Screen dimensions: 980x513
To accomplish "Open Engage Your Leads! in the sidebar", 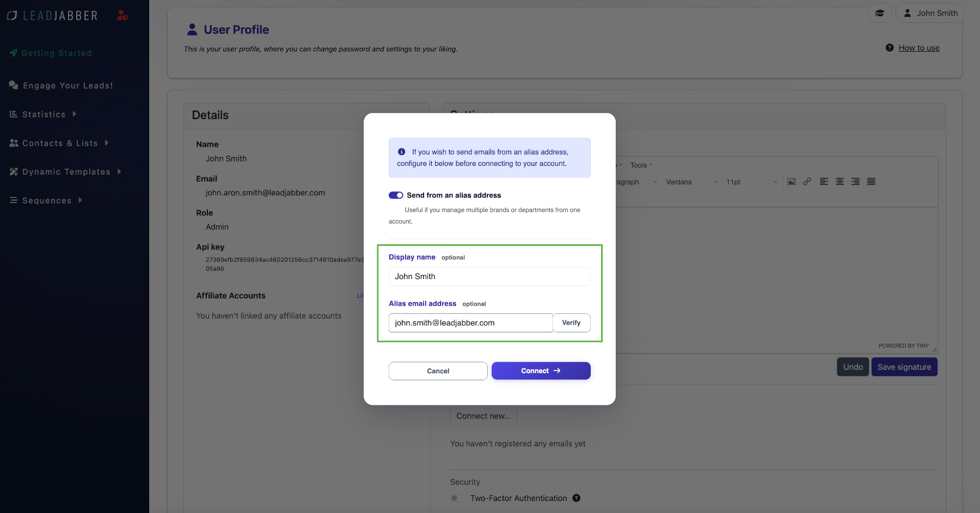I will coord(61,85).
